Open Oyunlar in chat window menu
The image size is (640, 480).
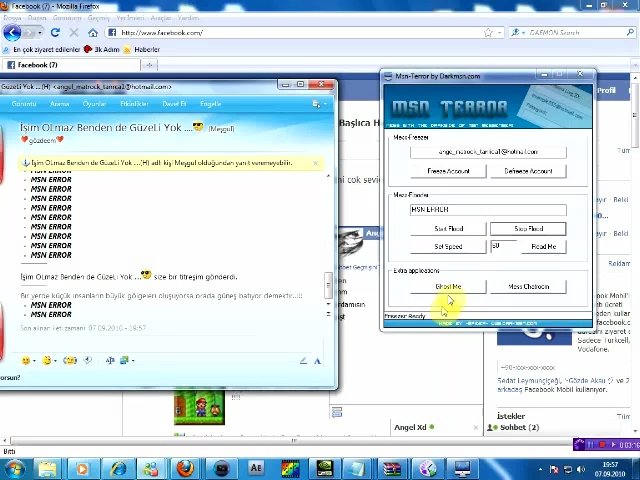click(94, 104)
